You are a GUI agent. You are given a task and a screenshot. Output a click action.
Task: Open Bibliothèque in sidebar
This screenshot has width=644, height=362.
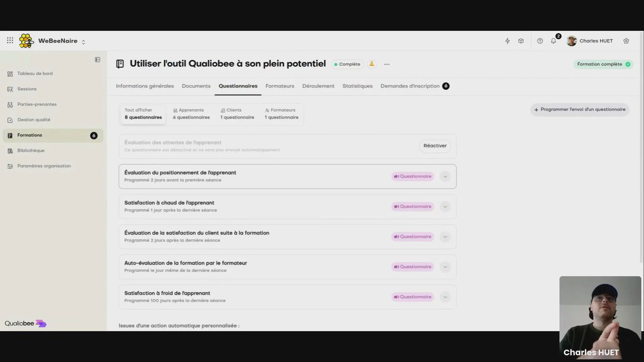click(31, 151)
